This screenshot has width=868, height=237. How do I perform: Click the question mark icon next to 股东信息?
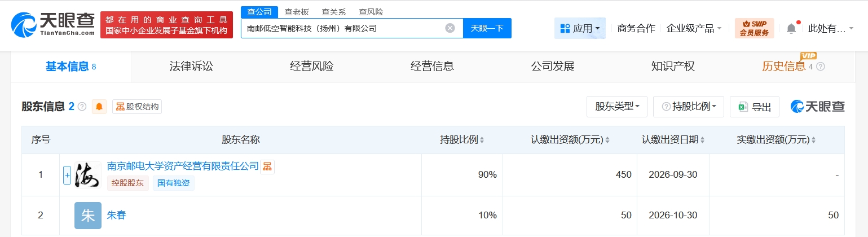[82, 107]
